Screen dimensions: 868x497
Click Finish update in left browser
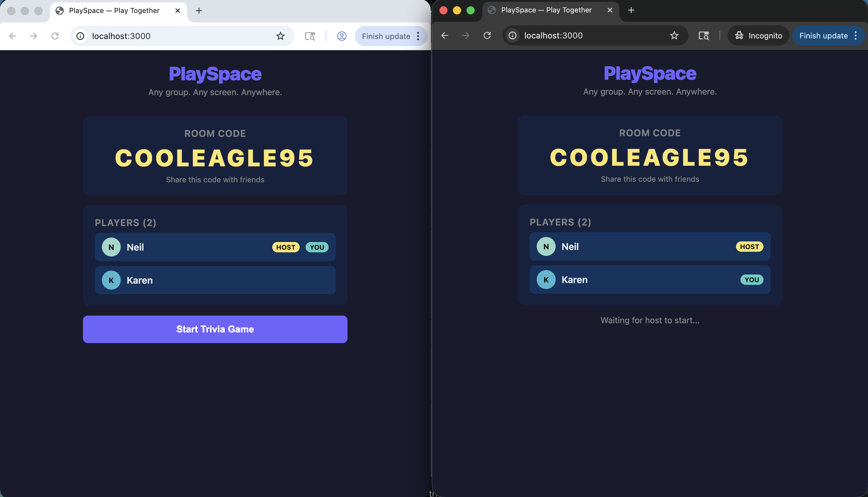point(386,36)
